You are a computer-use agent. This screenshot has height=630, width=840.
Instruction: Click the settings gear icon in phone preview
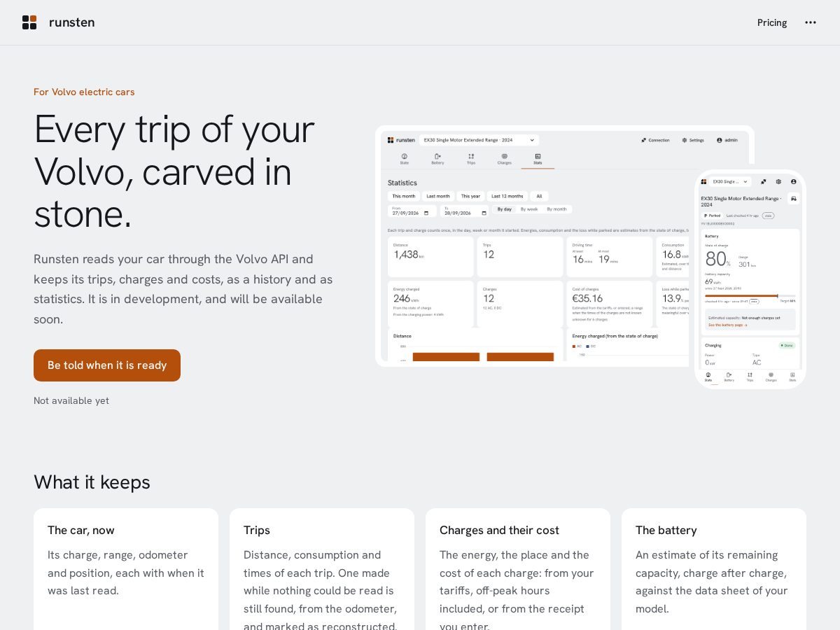778,181
